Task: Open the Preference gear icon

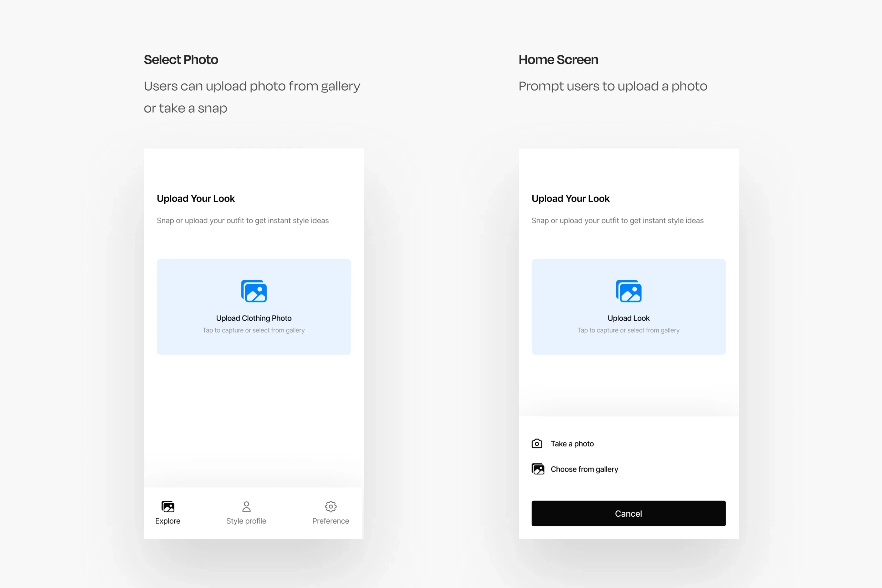Action: pos(331,507)
